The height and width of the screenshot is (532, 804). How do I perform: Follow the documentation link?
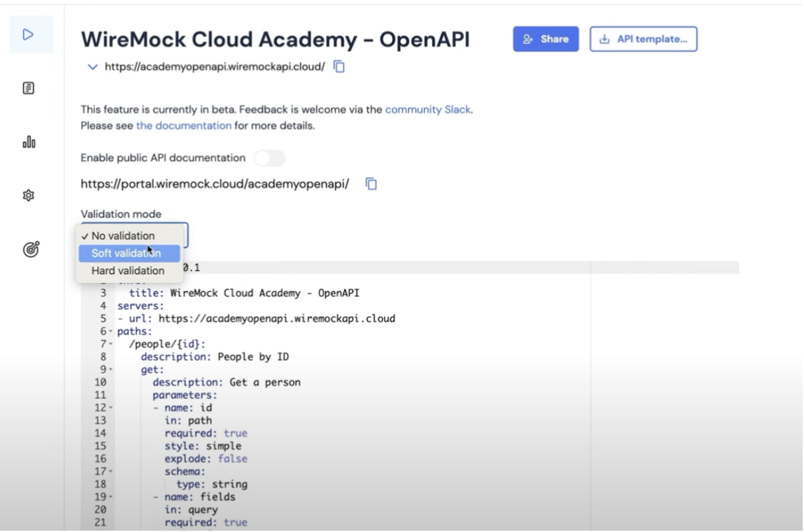pyautogui.click(x=184, y=126)
